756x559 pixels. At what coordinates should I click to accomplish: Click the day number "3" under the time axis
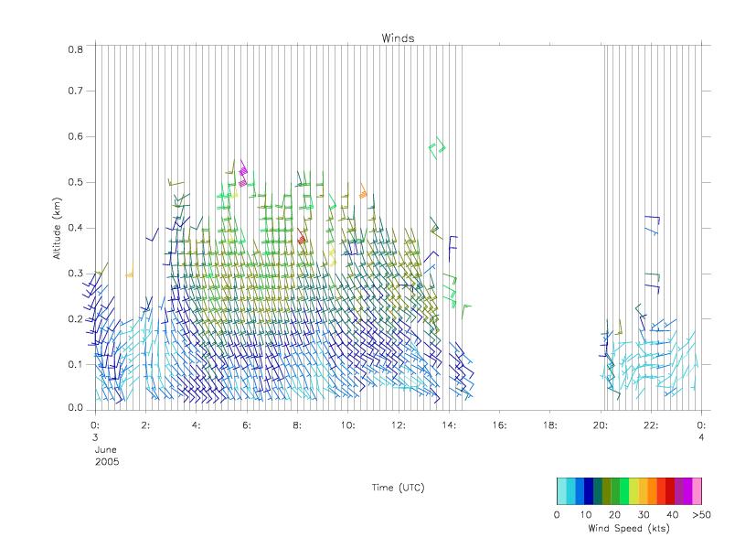95,437
